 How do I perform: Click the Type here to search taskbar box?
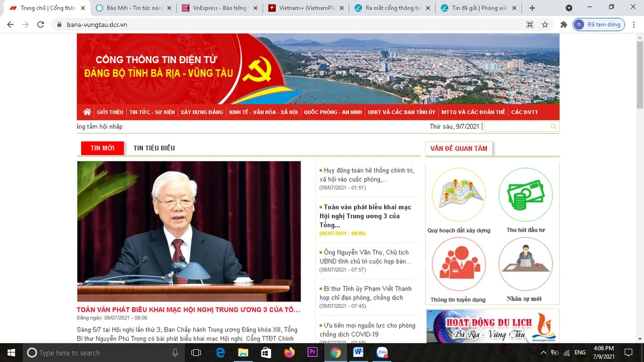point(102,352)
